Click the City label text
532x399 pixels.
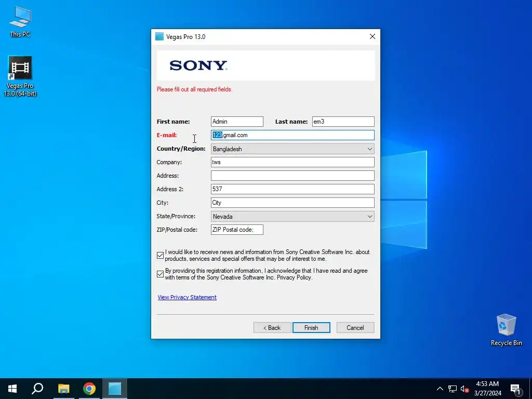[162, 203]
